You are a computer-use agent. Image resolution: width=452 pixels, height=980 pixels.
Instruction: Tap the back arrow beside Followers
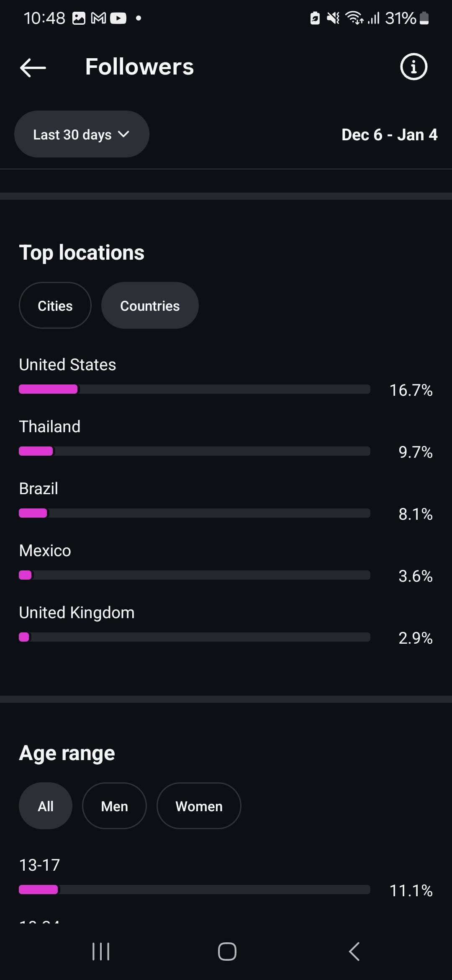tap(33, 67)
